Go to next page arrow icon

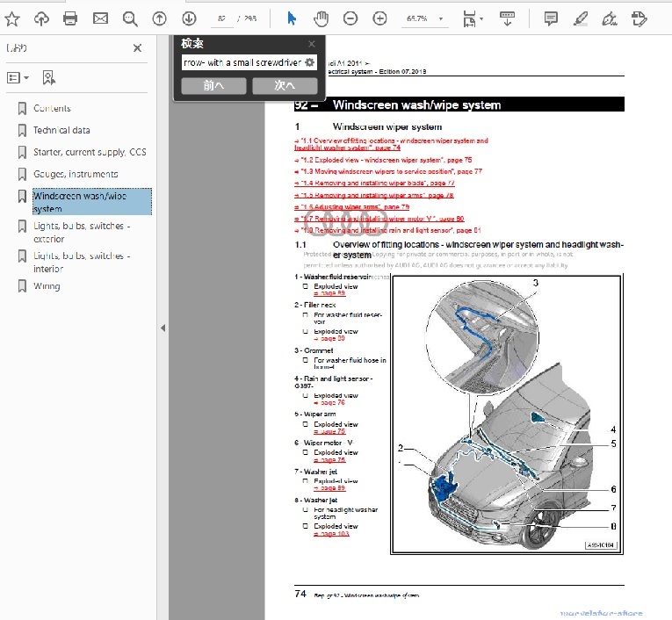tap(189, 18)
